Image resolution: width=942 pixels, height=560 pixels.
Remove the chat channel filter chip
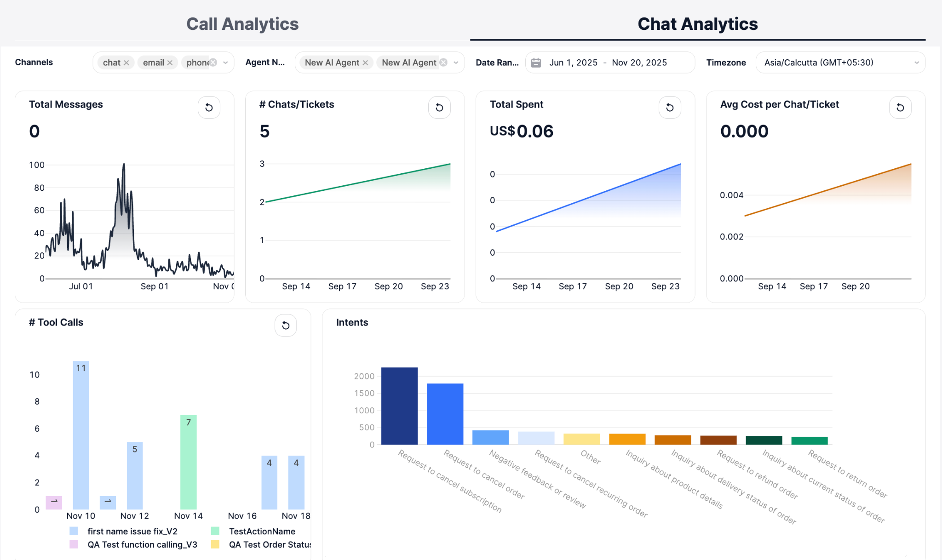pos(126,63)
